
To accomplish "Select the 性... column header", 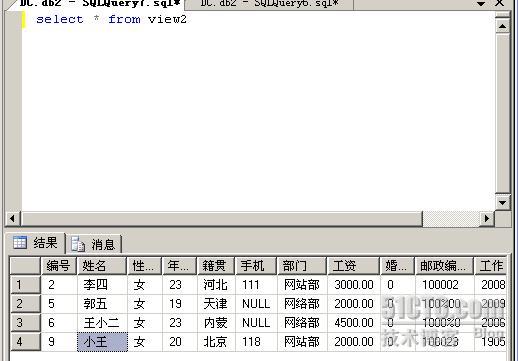I will tap(144, 266).
